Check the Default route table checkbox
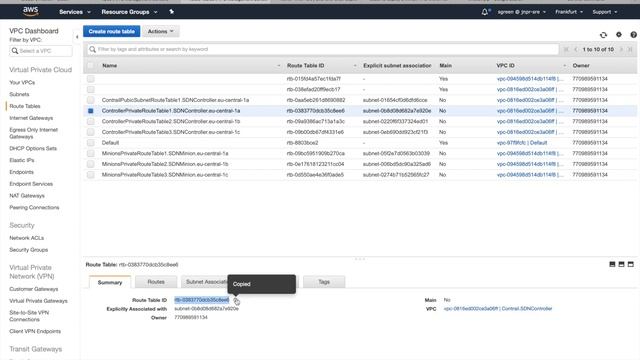Screen dimensions: 640x360 (x=91, y=142)
